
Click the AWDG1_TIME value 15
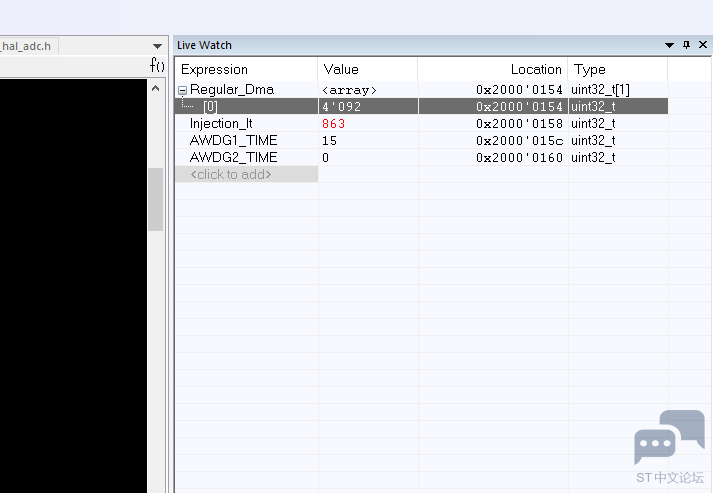pyautogui.click(x=329, y=141)
